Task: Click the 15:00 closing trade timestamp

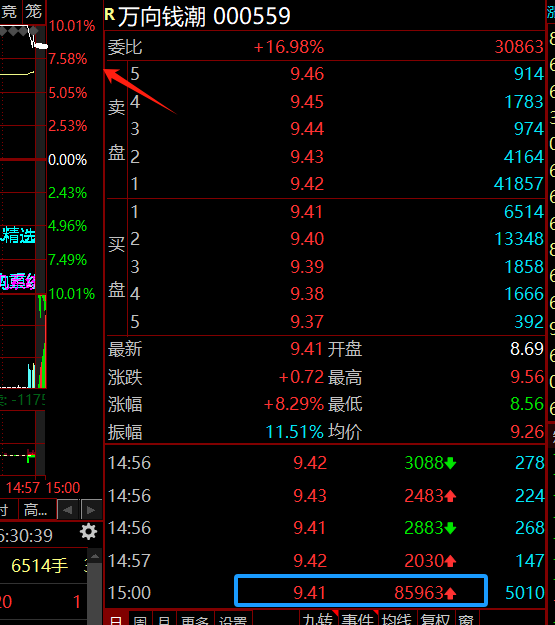Action: coord(129,593)
